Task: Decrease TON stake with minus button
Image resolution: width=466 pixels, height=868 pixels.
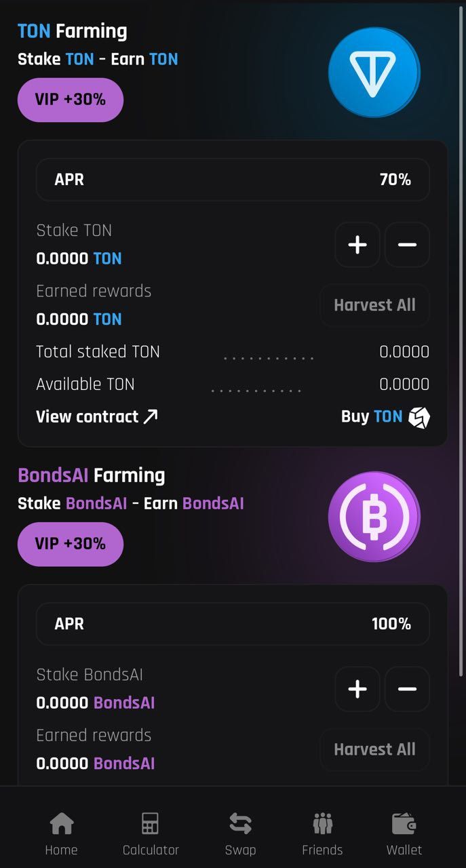Action: point(407,245)
